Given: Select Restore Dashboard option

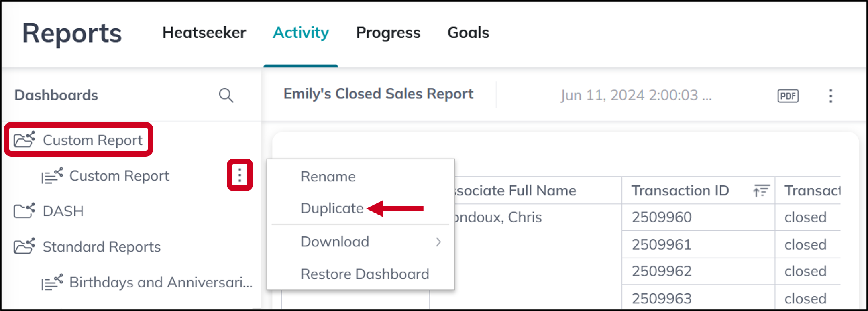Looking at the screenshot, I should [x=365, y=274].
